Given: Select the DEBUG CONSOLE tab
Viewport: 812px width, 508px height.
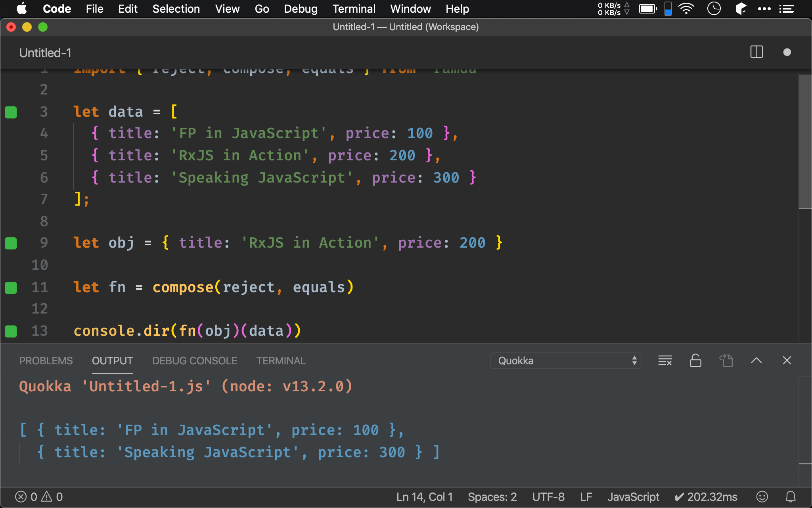Looking at the screenshot, I should 195,360.
